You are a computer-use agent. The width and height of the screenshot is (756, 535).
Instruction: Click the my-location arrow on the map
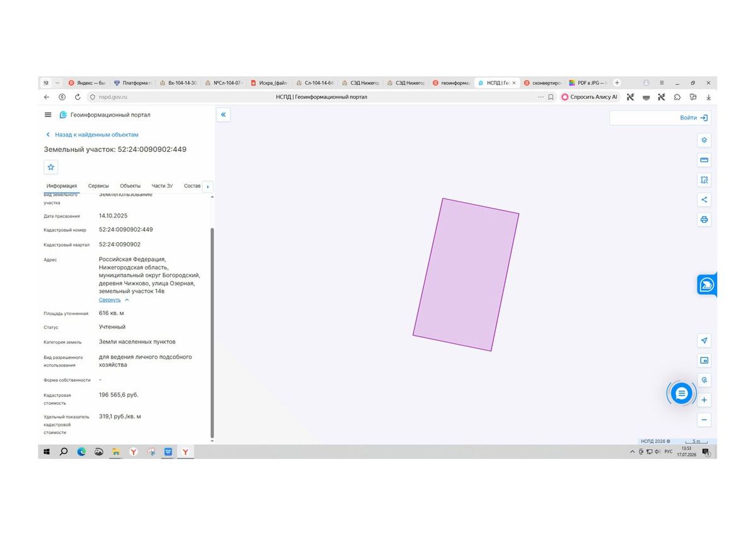(704, 341)
